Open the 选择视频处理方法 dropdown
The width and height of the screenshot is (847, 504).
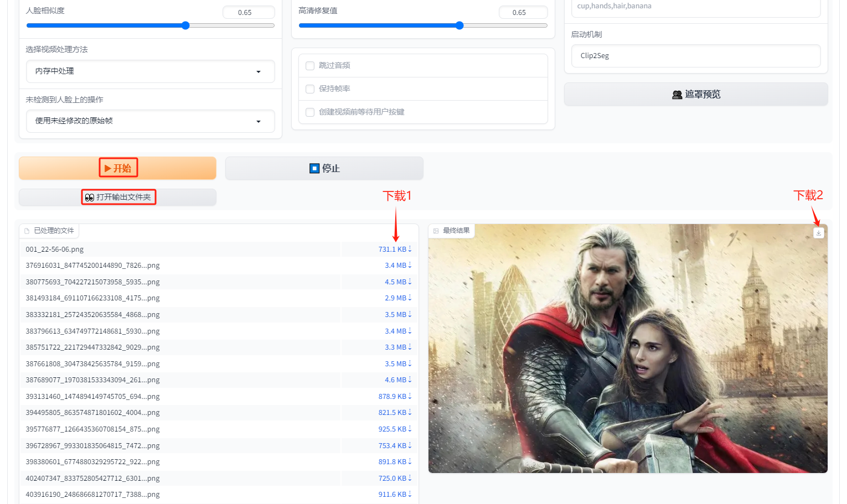(150, 71)
